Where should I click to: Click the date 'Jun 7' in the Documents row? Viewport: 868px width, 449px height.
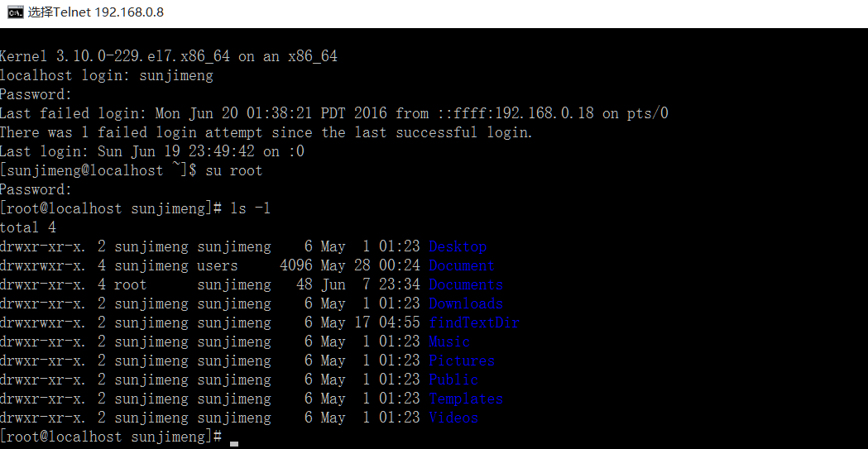click(345, 284)
